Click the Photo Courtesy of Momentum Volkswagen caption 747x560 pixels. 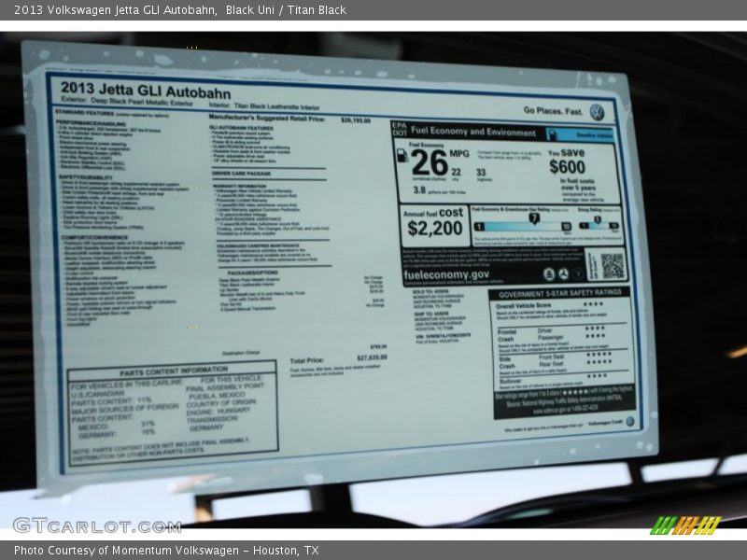pos(166,551)
